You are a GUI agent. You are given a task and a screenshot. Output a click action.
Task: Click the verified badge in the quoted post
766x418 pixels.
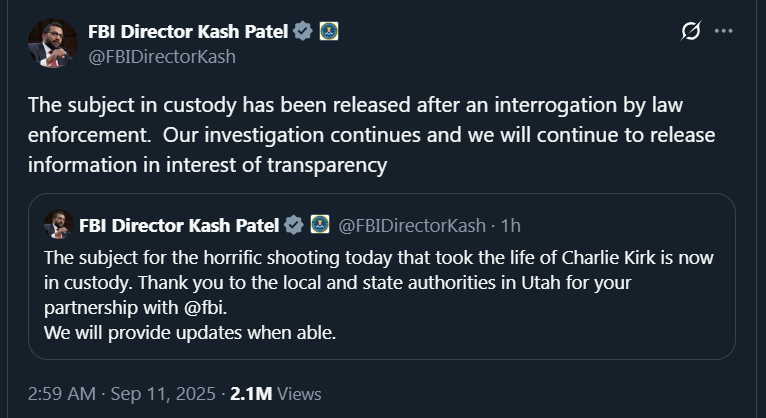[x=295, y=223]
